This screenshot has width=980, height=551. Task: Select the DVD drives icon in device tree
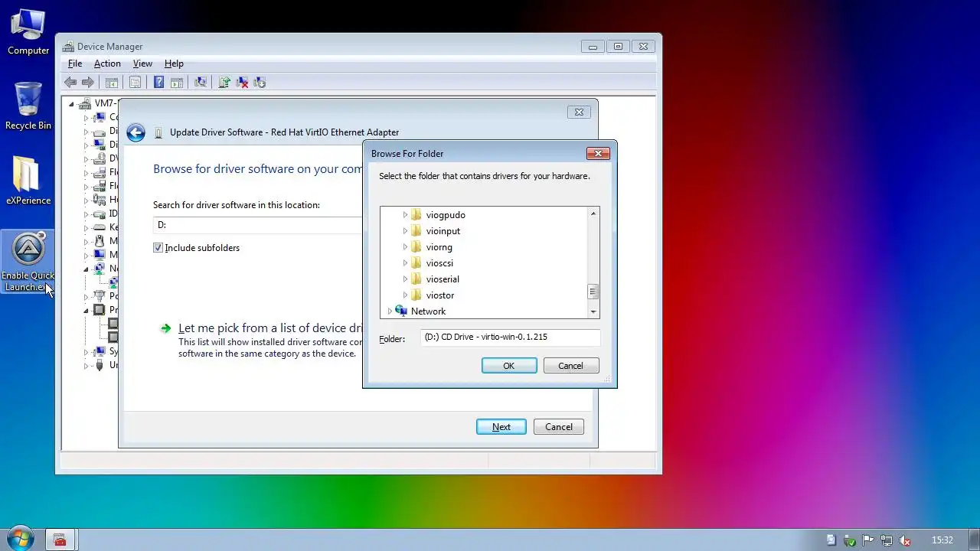click(99, 158)
